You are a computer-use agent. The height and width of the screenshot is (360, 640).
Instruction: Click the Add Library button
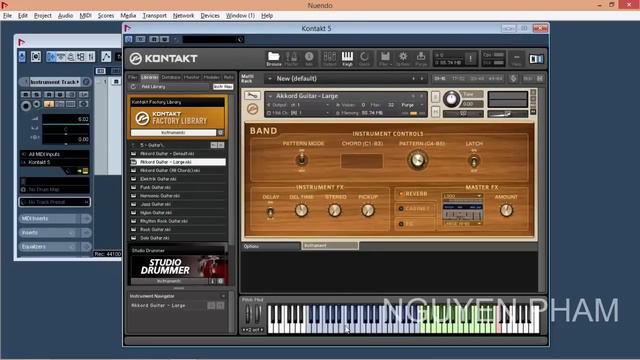pos(153,87)
